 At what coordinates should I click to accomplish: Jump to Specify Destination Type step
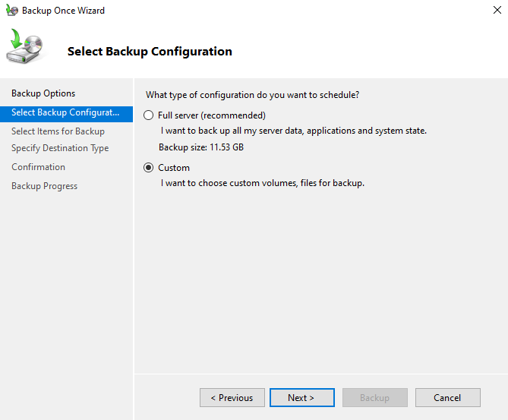tap(60, 148)
